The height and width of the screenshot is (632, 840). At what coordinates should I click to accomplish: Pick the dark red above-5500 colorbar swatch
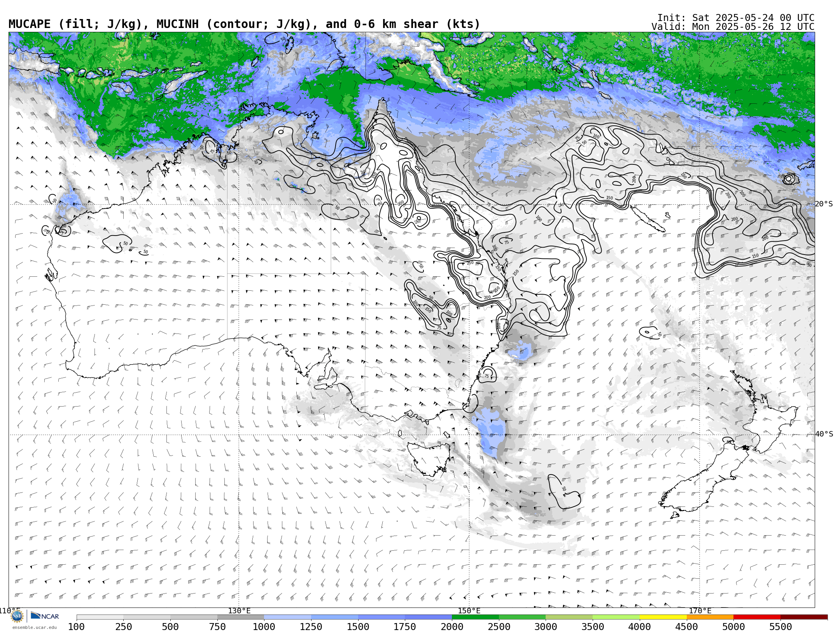[804, 617]
